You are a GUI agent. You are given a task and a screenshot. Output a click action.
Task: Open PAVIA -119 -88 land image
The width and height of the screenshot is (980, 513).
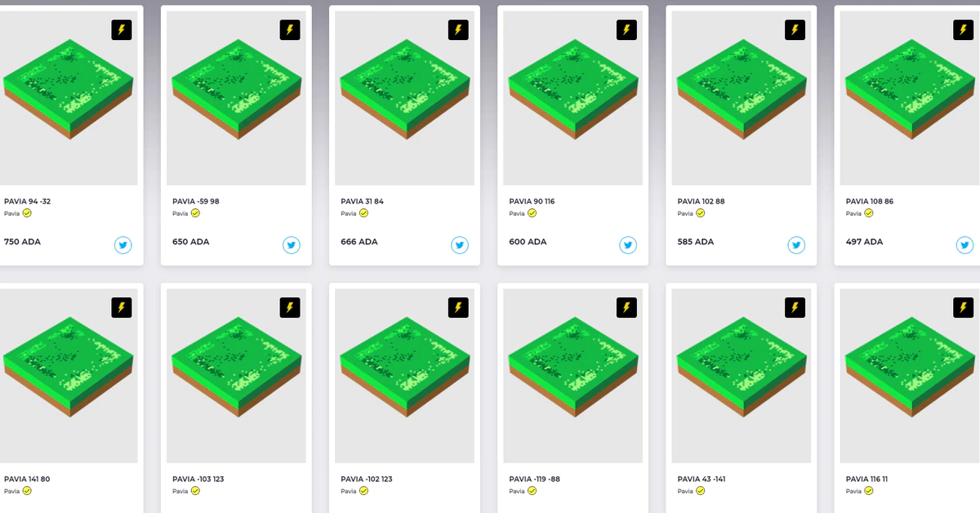coord(572,376)
